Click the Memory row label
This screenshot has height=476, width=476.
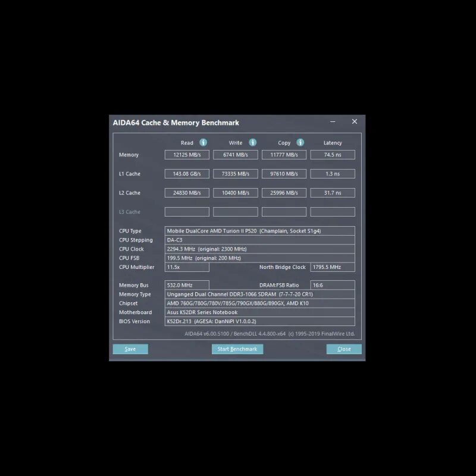pos(129,155)
